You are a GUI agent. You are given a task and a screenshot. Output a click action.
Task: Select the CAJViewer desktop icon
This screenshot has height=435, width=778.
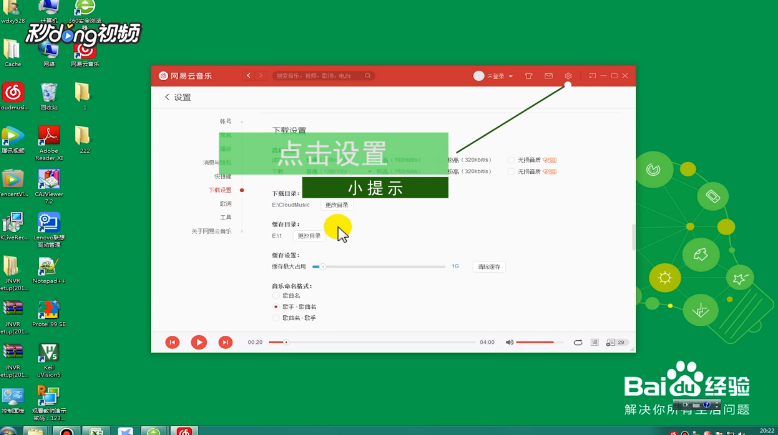49,186
